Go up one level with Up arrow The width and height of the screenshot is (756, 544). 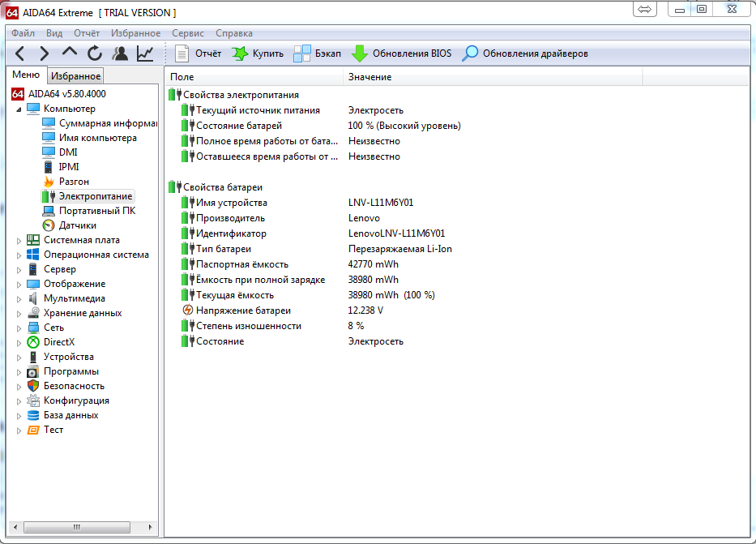70,54
